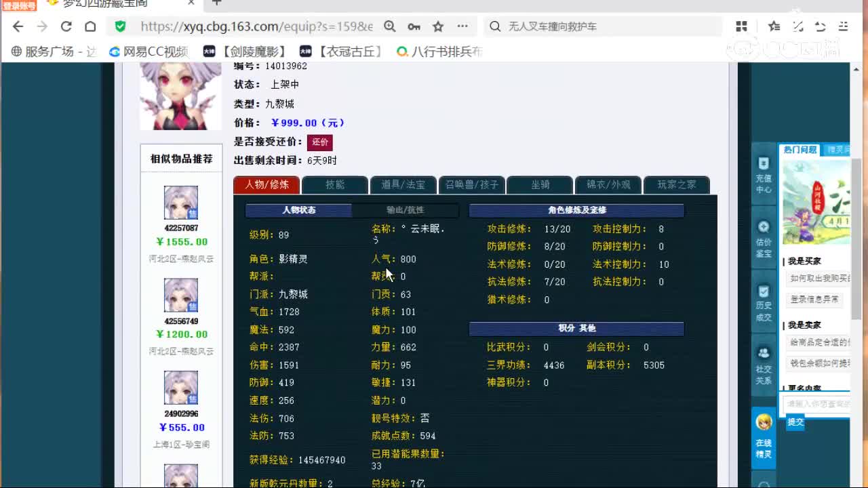
Task: Open the 充值中心 sidebar icon
Action: (764, 176)
